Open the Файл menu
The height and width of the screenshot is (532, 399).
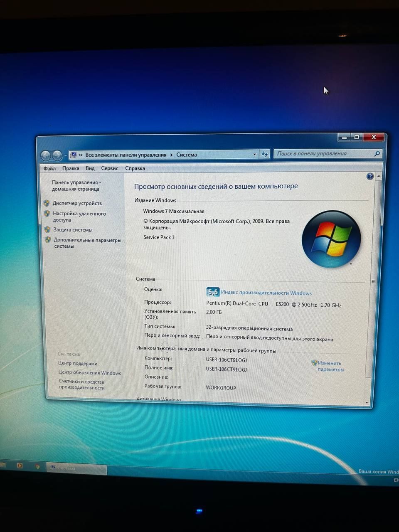49,168
